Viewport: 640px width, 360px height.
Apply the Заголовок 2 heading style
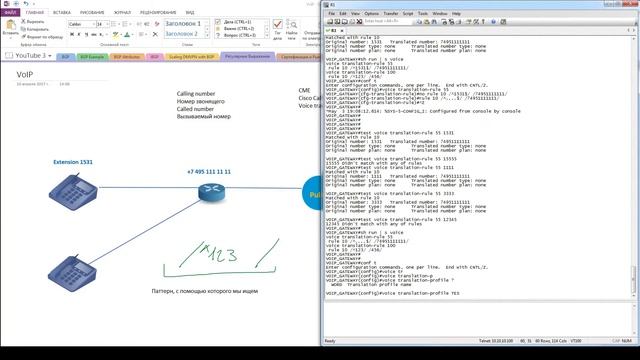182,34
